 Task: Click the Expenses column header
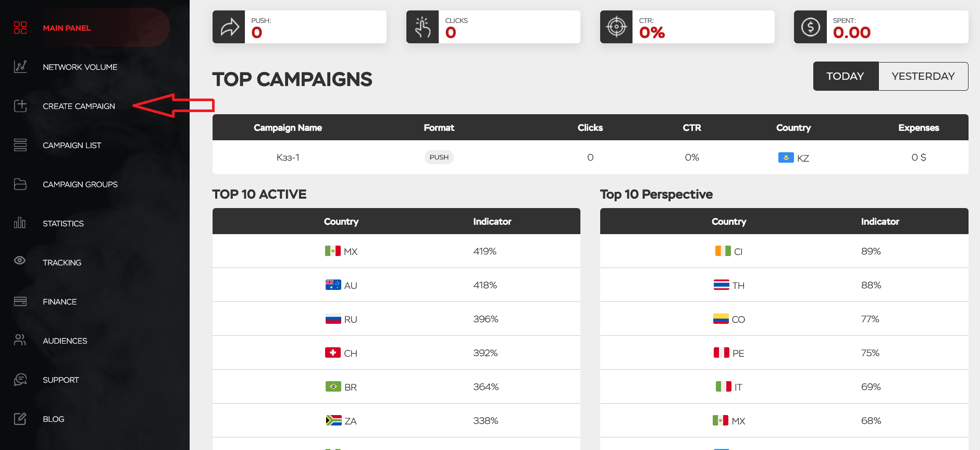(918, 128)
